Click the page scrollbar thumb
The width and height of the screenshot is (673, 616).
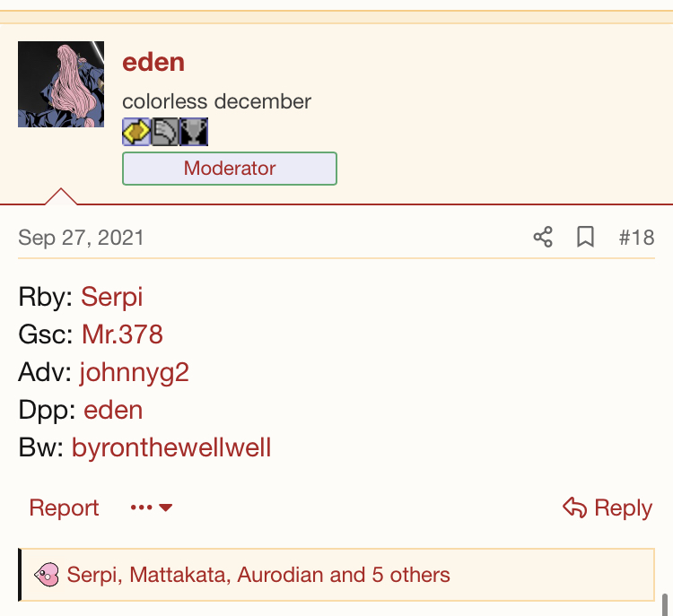pyautogui.click(x=666, y=604)
